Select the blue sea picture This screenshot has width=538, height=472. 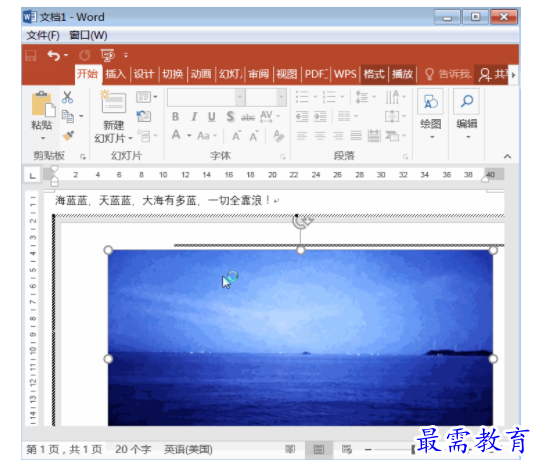tap(301, 338)
